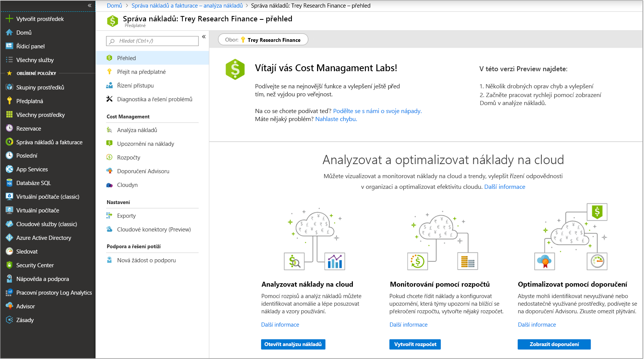Click the Rozpočty budget icon

109,157
